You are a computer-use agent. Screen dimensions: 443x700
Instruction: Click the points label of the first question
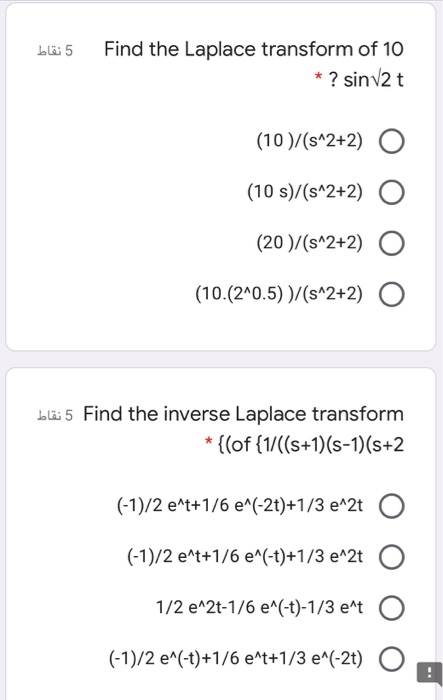(55, 51)
